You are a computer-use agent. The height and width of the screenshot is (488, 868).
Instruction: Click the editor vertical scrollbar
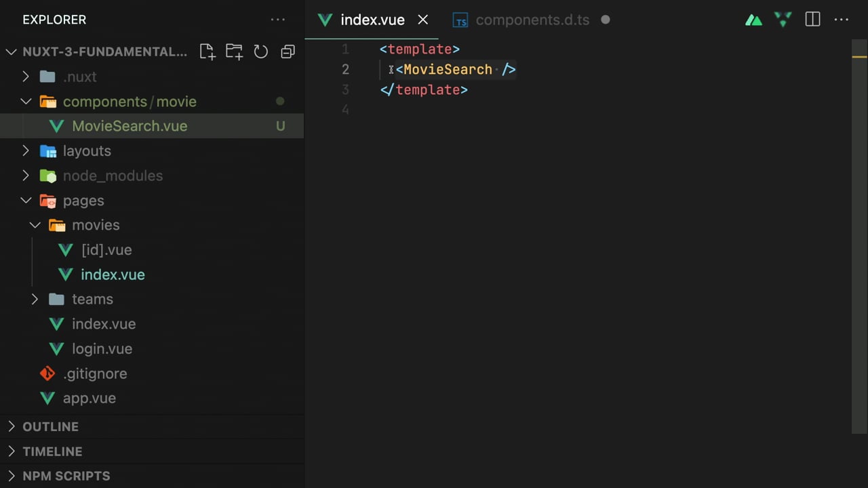(x=859, y=236)
